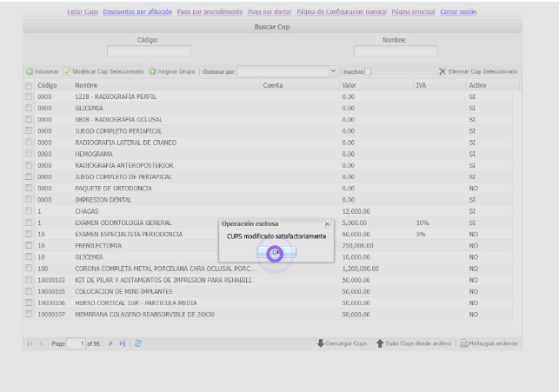Sort by Activo column header

492,85
